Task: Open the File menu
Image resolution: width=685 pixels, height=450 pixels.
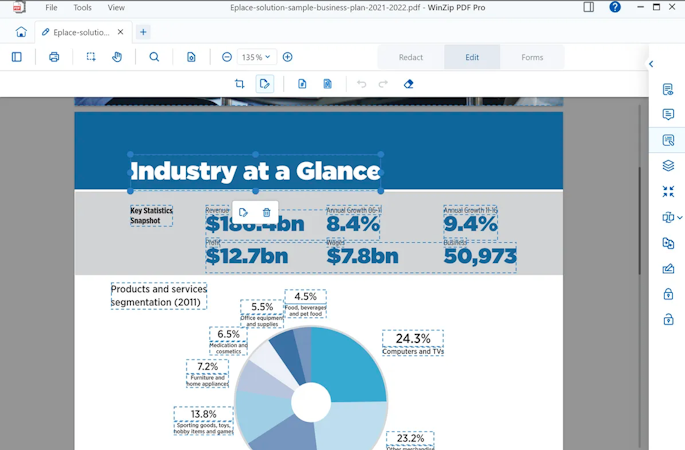Action: (x=51, y=7)
